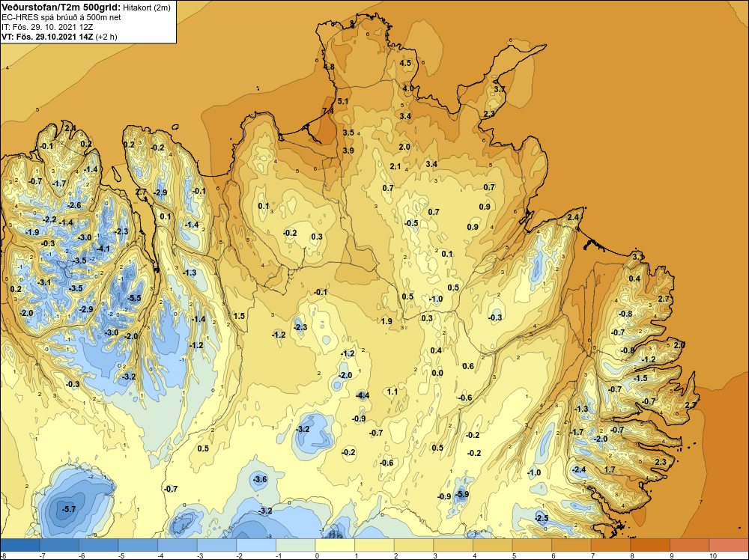
Task: Click the 4.0 temperature value
Action: pyautogui.click(x=408, y=88)
